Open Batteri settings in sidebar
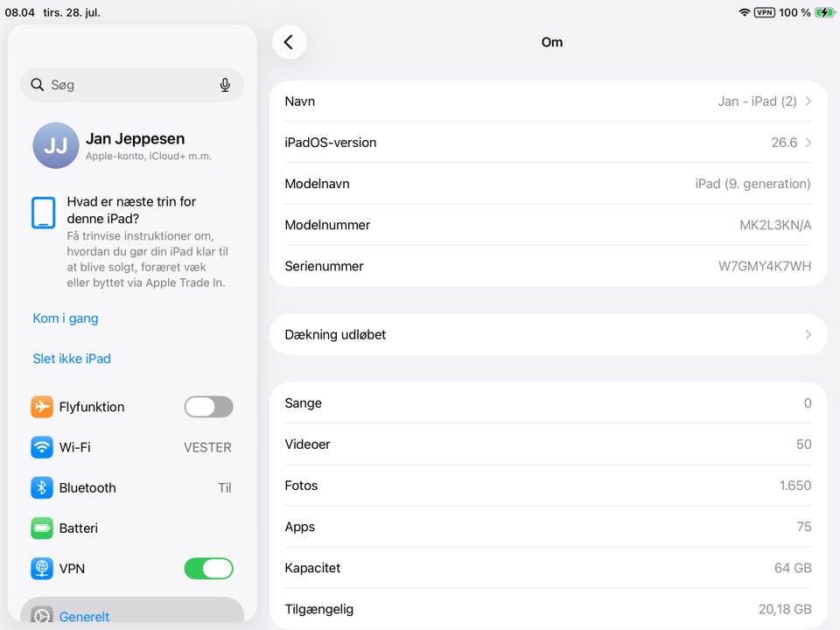This screenshot has width=840, height=630. point(132,528)
